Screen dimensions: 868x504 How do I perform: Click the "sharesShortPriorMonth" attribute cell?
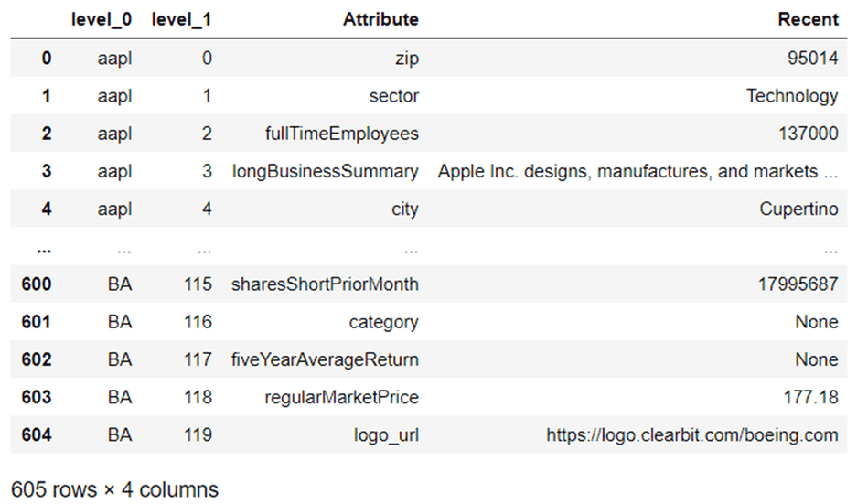point(326,284)
